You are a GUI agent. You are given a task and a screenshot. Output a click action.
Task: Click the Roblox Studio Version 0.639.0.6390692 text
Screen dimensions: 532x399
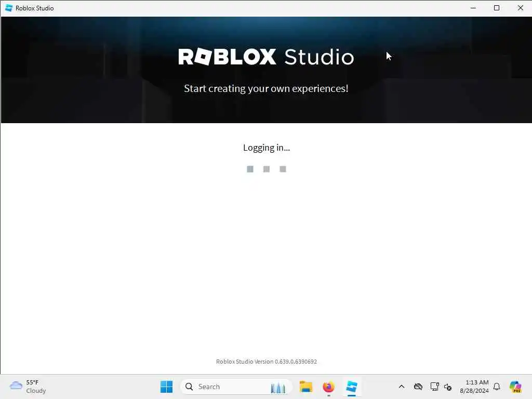tap(267, 362)
